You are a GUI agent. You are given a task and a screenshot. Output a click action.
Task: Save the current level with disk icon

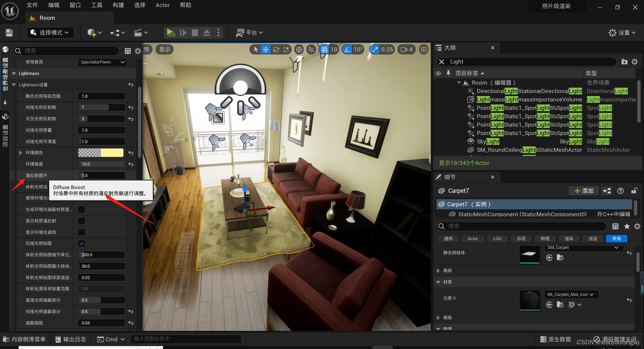9,33
